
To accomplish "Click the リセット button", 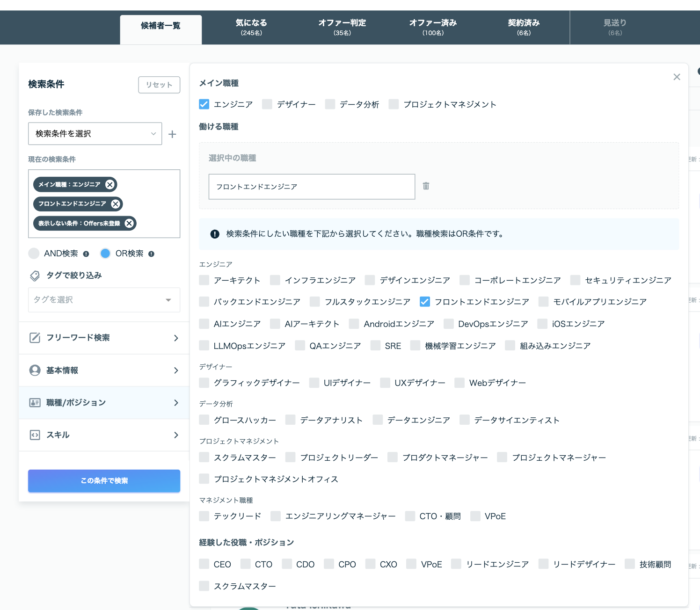I will point(159,85).
